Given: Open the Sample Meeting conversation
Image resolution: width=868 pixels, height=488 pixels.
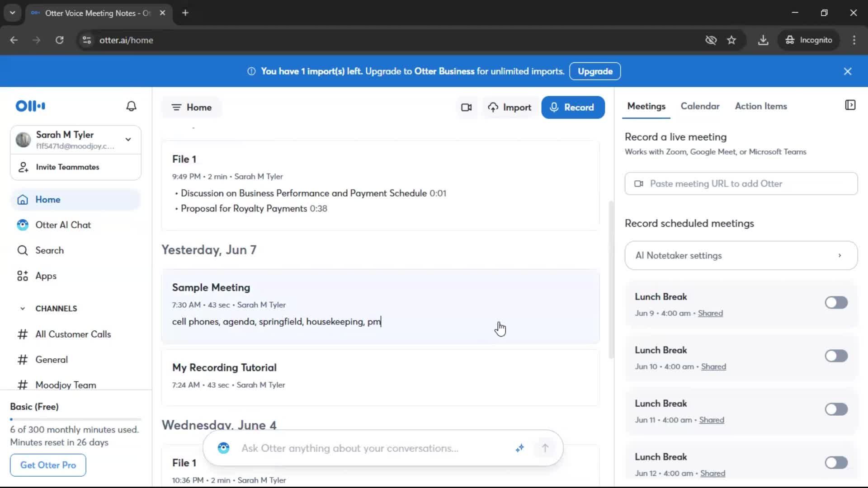Looking at the screenshot, I should [x=380, y=306].
